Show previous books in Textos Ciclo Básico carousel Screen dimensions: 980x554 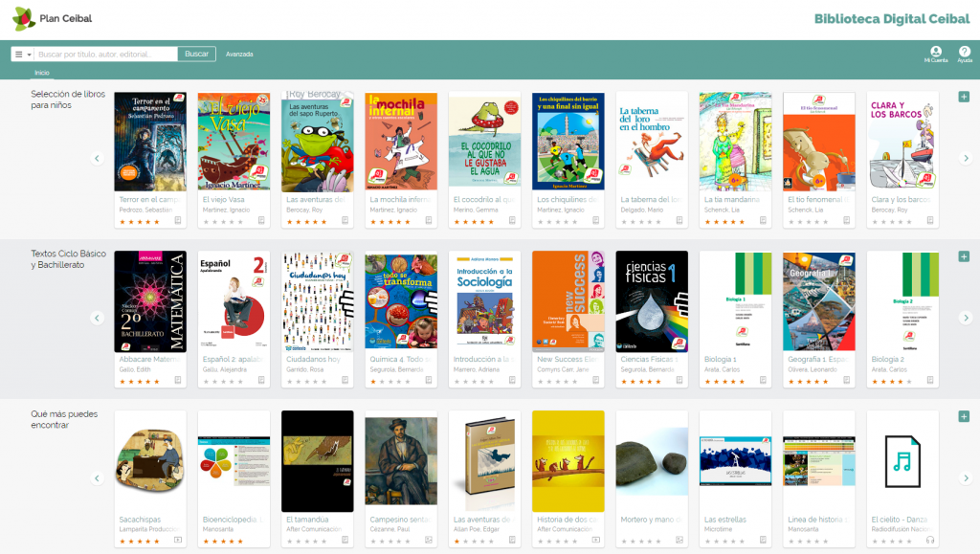tap(97, 318)
